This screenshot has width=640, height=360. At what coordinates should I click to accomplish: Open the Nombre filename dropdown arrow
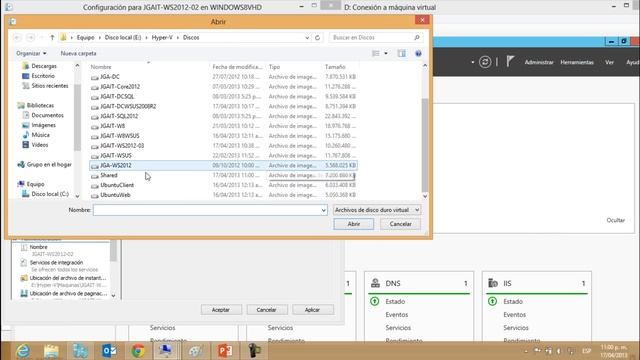tap(323, 210)
